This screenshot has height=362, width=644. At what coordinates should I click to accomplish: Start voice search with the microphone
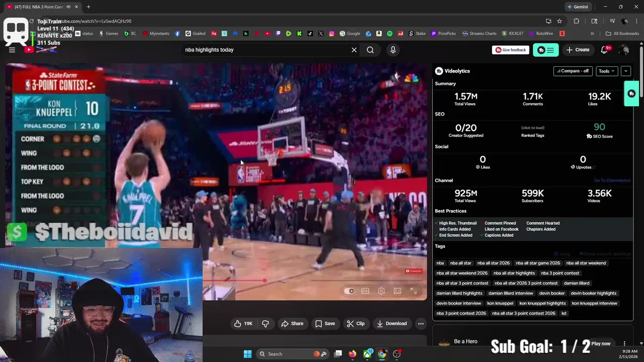[x=393, y=50]
